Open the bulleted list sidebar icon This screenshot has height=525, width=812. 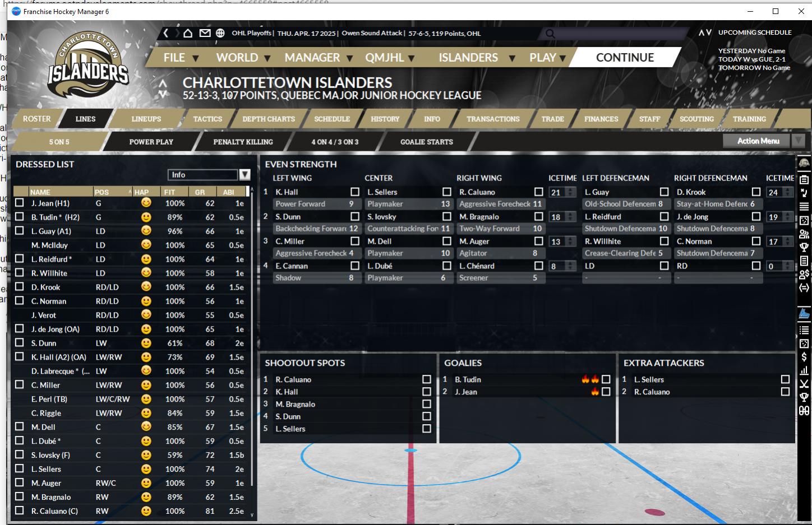tap(804, 330)
